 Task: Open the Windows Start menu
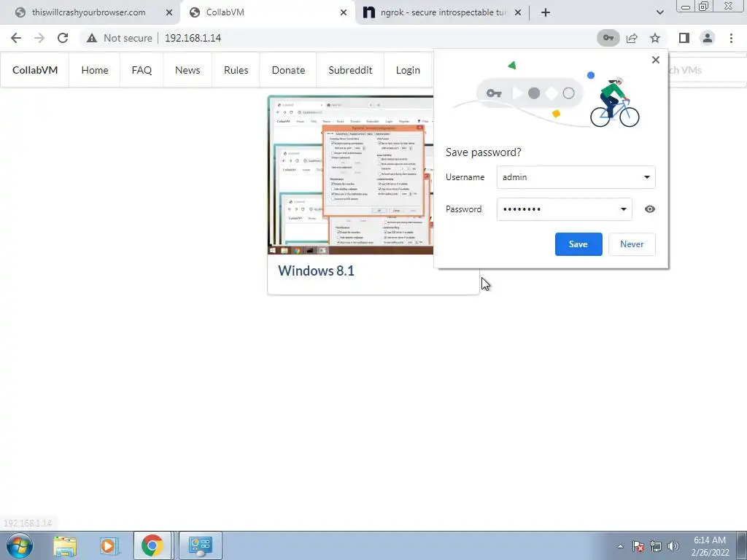point(20,545)
